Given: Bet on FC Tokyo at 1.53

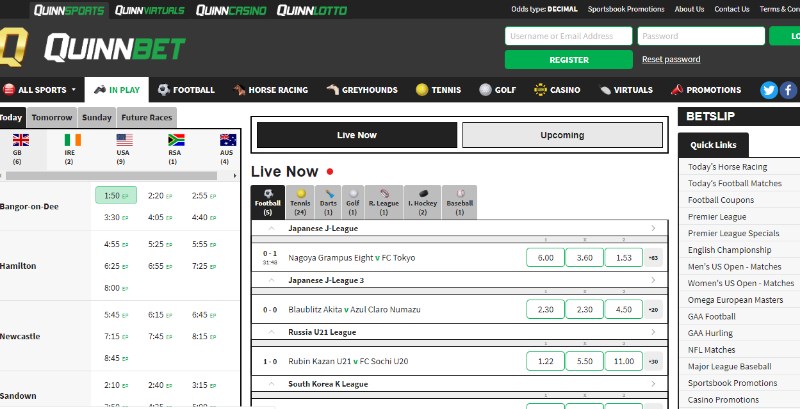Looking at the screenshot, I should pyautogui.click(x=623, y=258).
